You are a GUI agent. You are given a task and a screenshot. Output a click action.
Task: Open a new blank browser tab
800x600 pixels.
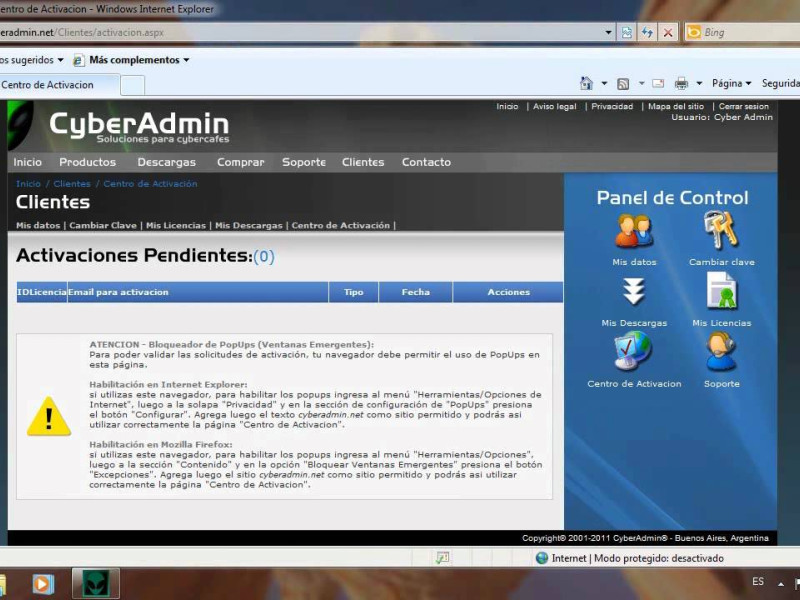[133, 85]
